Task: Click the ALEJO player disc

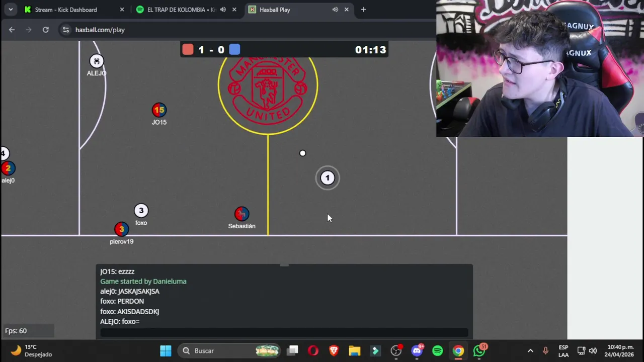Action: click(x=96, y=61)
